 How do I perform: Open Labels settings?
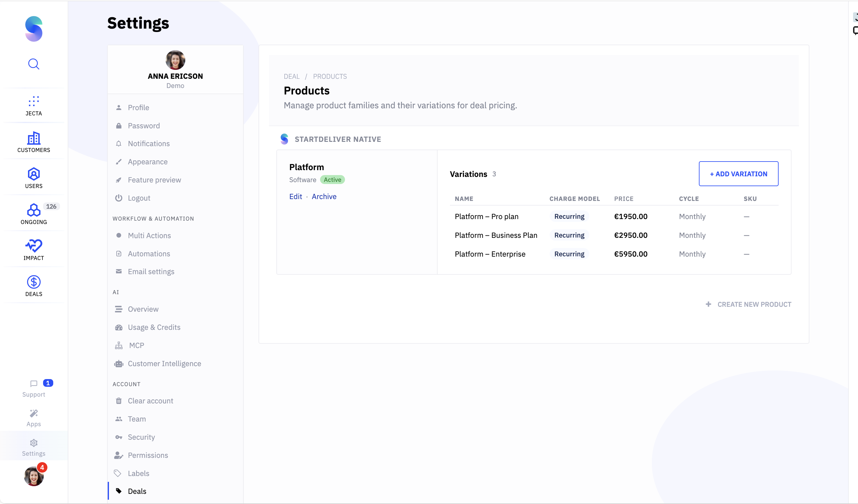pos(138,473)
